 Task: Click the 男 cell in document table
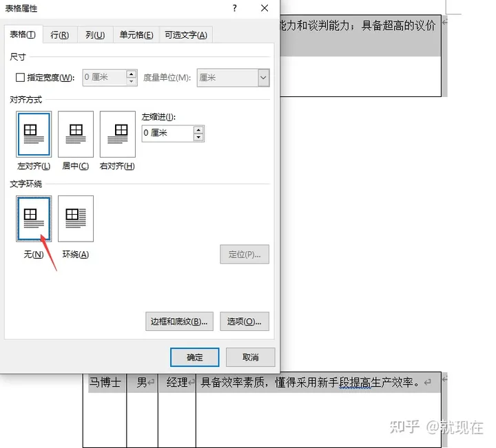coord(142,383)
